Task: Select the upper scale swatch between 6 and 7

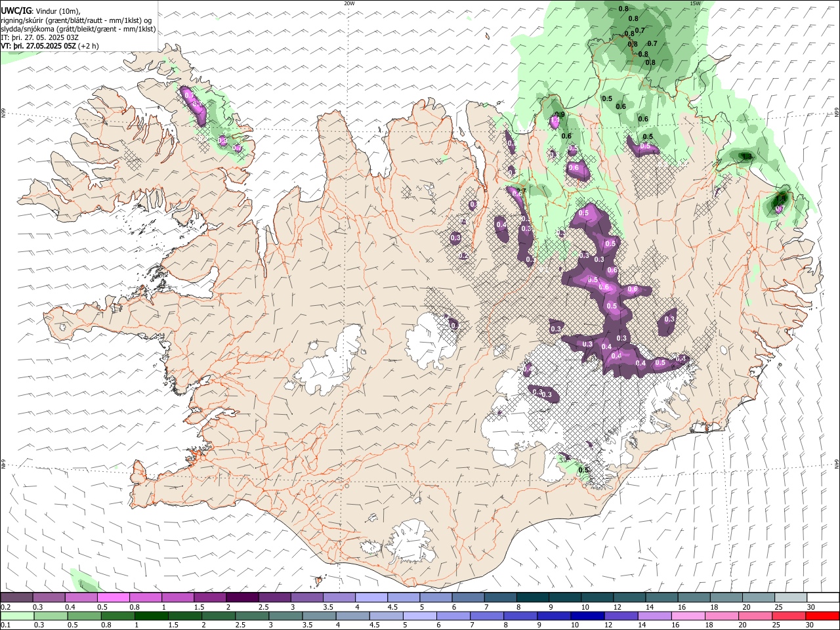Action: pos(468,598)
